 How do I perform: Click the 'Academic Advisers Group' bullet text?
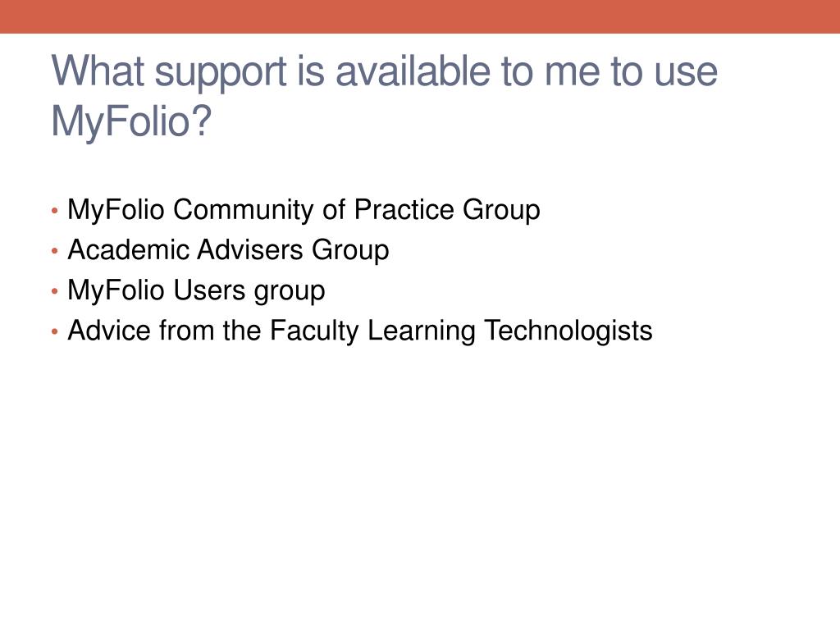(228, 250)
